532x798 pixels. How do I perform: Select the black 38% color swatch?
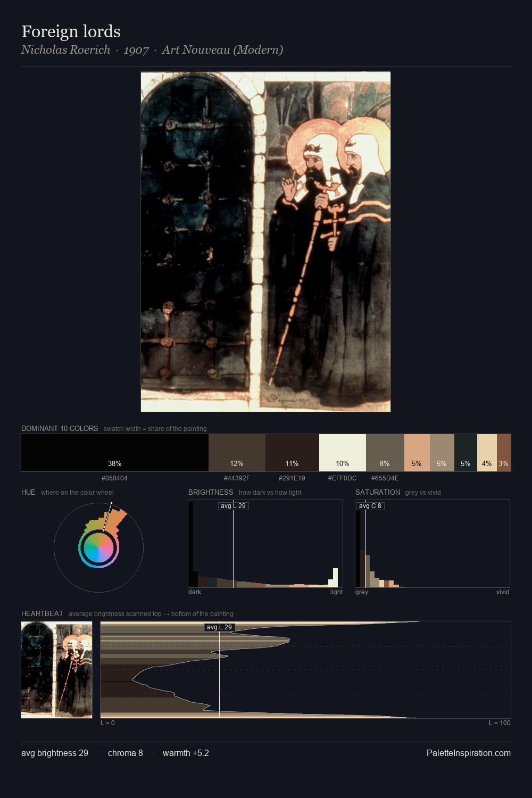click(115, 453)
